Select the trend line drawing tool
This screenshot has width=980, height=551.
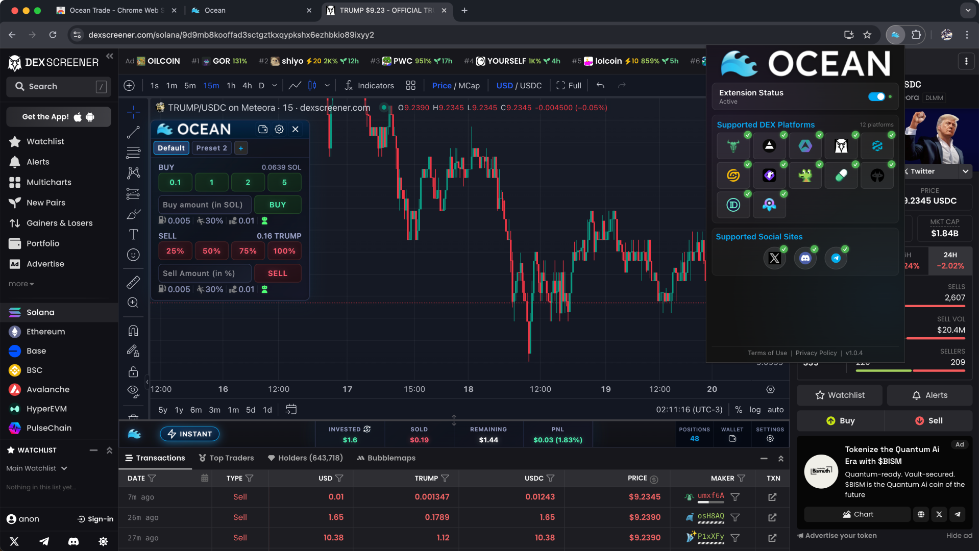133,132
